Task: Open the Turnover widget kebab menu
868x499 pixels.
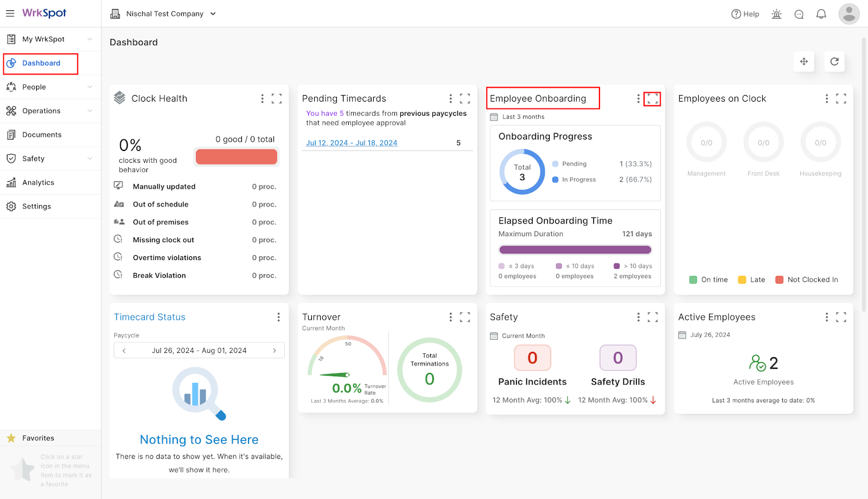Action: coord(450,317)
